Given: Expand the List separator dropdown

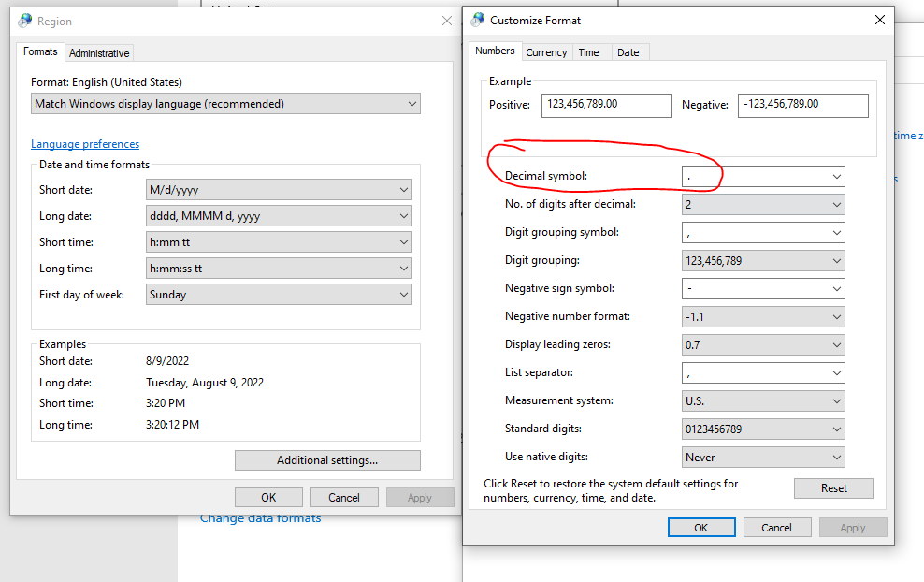Looking at the screenshot, I should click(763, 372).
